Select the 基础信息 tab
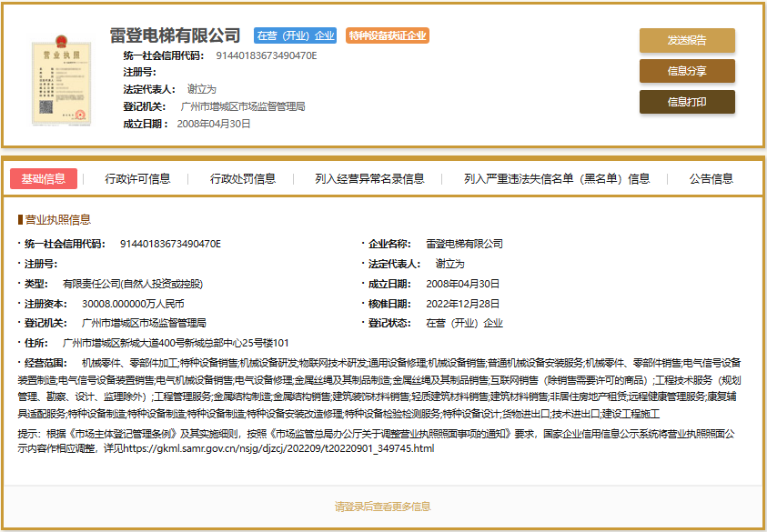This screenshot has height=532, width=767. coord(44,178)
